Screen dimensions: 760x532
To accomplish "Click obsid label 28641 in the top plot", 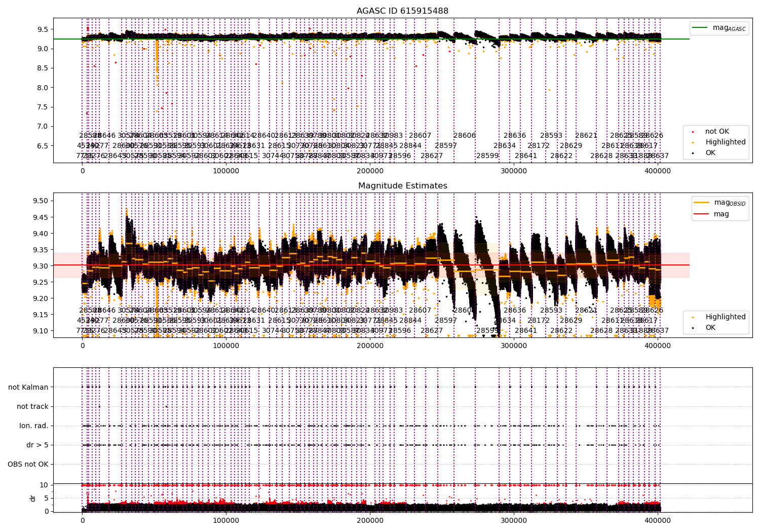I will [526, 156].
